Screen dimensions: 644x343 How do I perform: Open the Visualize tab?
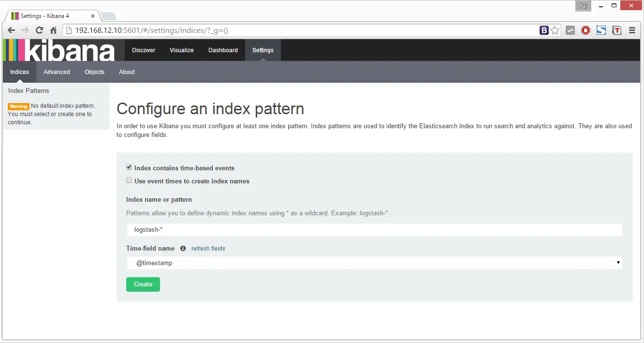pos(182,50)
